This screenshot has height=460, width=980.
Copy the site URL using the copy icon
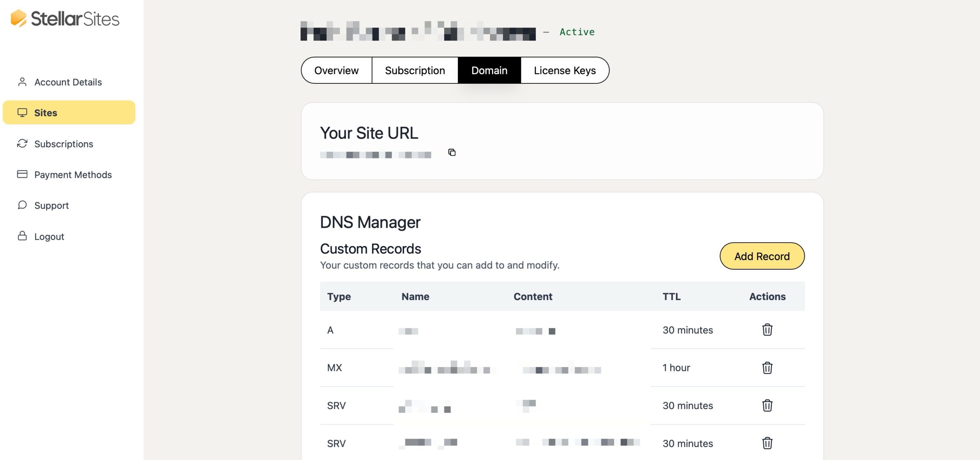pos(451,153)
